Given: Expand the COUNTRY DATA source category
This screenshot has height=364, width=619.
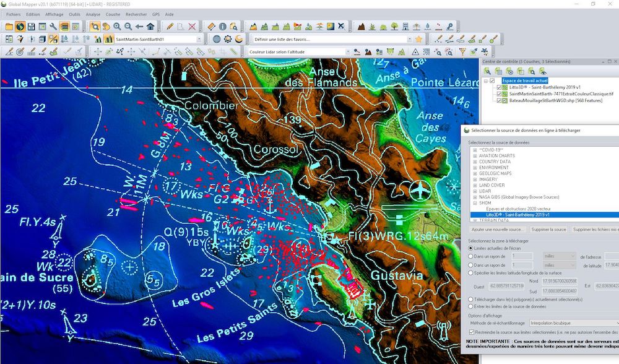Looking at the screenshot, I should (x=475, y=162).
